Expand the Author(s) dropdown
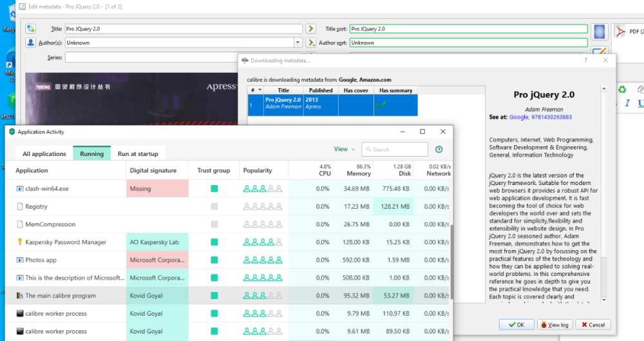644x341 pixels. [298, 43]
